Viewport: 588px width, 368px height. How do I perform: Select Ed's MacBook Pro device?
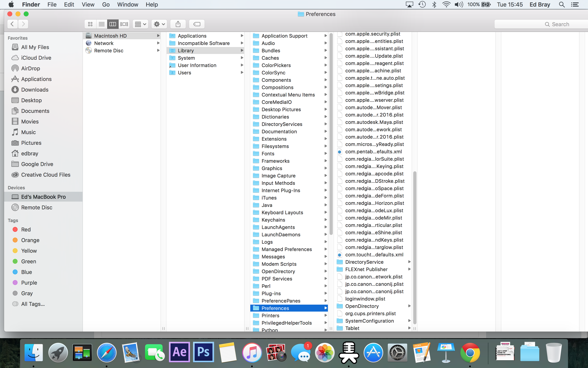43,197
